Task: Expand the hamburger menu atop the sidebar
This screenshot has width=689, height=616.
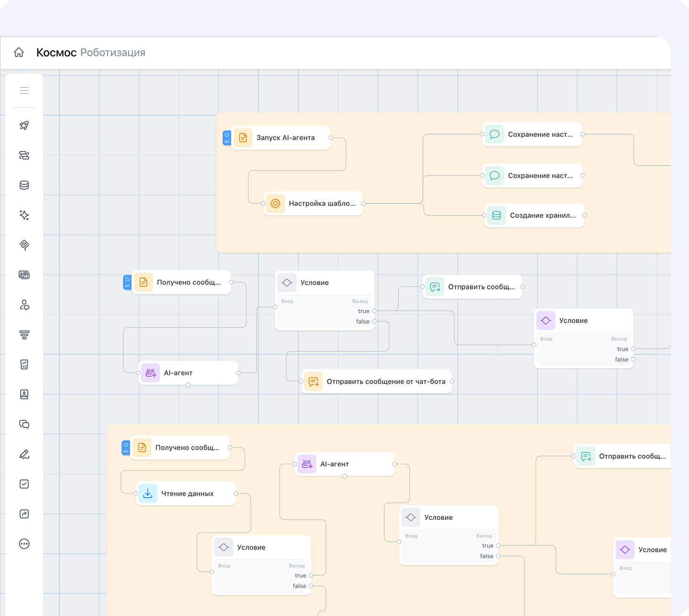Action: coord(24,90)
